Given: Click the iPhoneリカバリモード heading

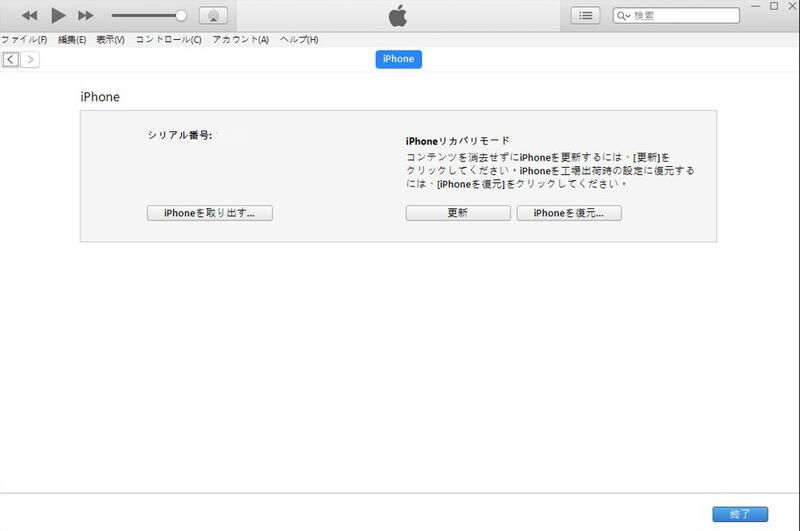Looking at the screenshot, I should [458, 141].
